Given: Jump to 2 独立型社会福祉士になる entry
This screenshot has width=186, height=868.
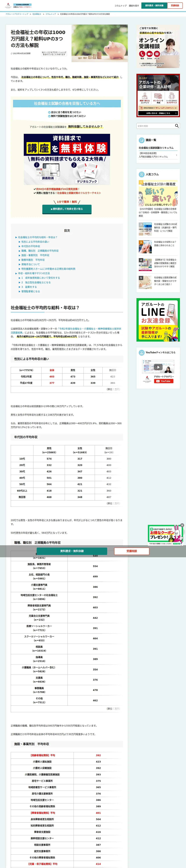Looking at the screenshot, I should (36, 282).
